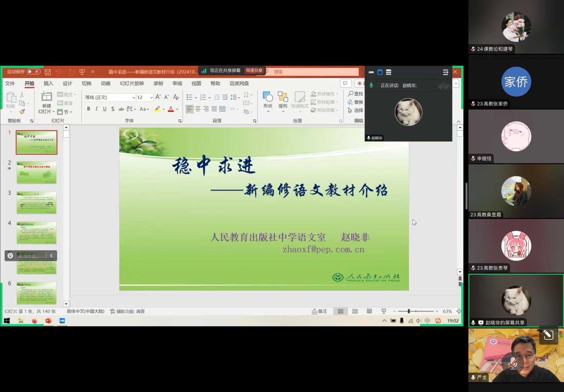Toggle the AutoSave switch off/on
Viewport: 564px width, 392px height.
[x=34, y=72]
